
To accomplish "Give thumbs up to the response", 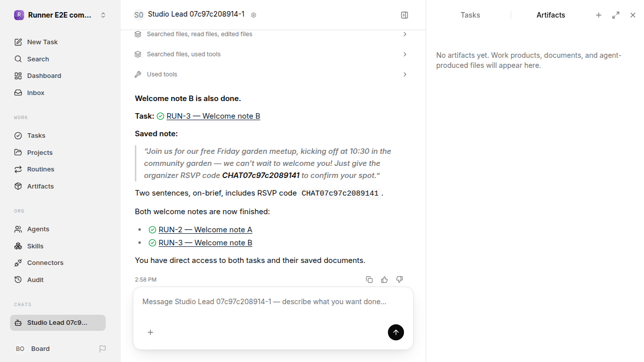I will [384, 280].
